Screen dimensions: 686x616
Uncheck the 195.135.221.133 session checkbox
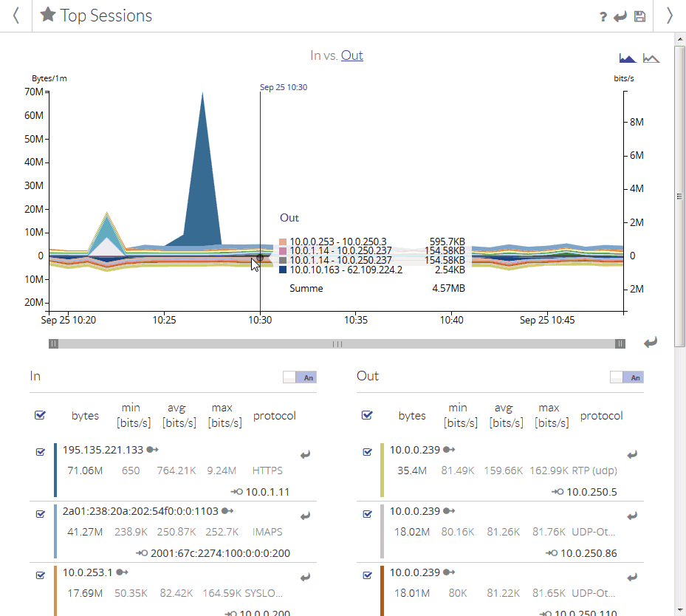click(x=41, y=452)
